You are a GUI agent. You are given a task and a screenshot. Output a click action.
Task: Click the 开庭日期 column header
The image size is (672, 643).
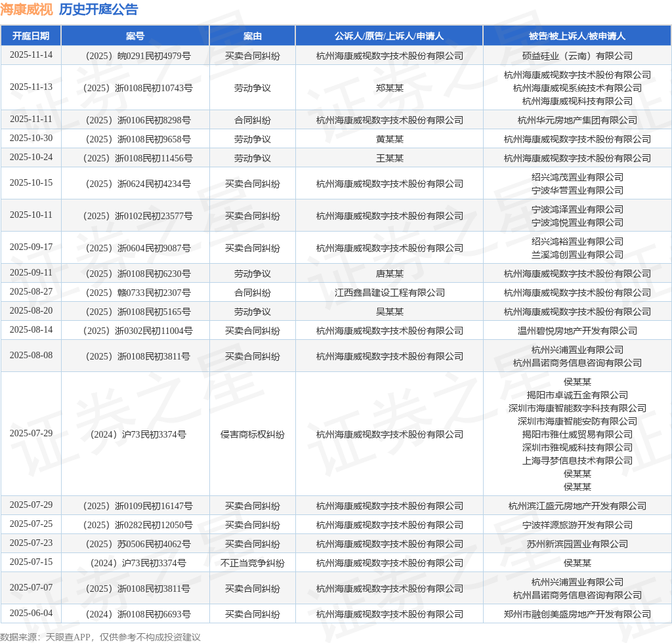coord(31,36)
